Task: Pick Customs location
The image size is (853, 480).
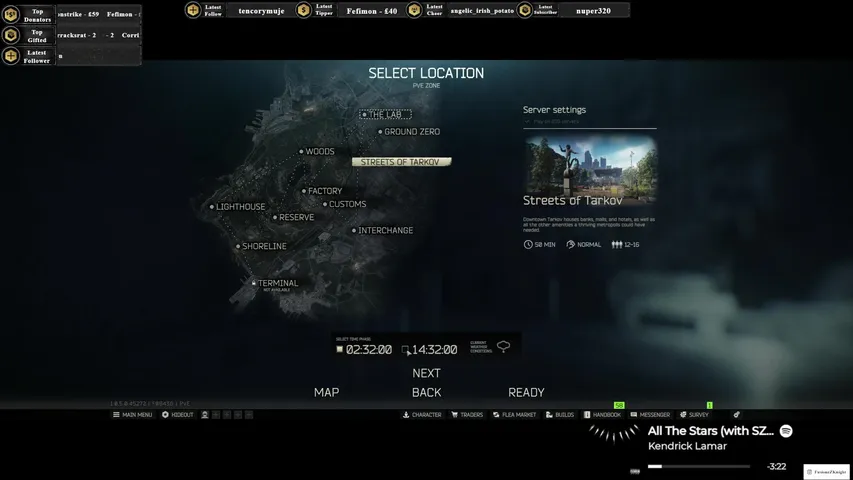Action: pyautogui.click(x=344, y=204)
